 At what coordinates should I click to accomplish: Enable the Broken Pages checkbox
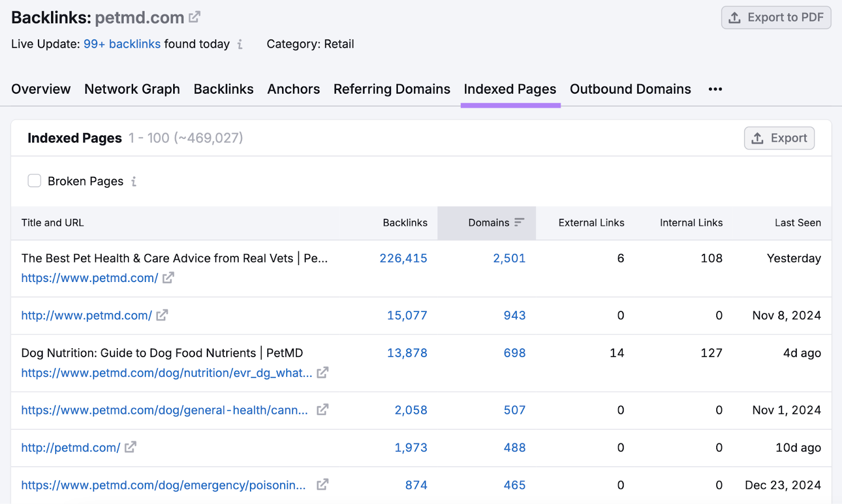(x=34, y=181)
